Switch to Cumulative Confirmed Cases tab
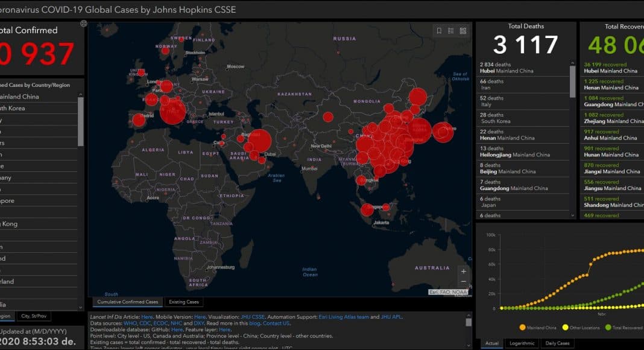 [127, 302]
